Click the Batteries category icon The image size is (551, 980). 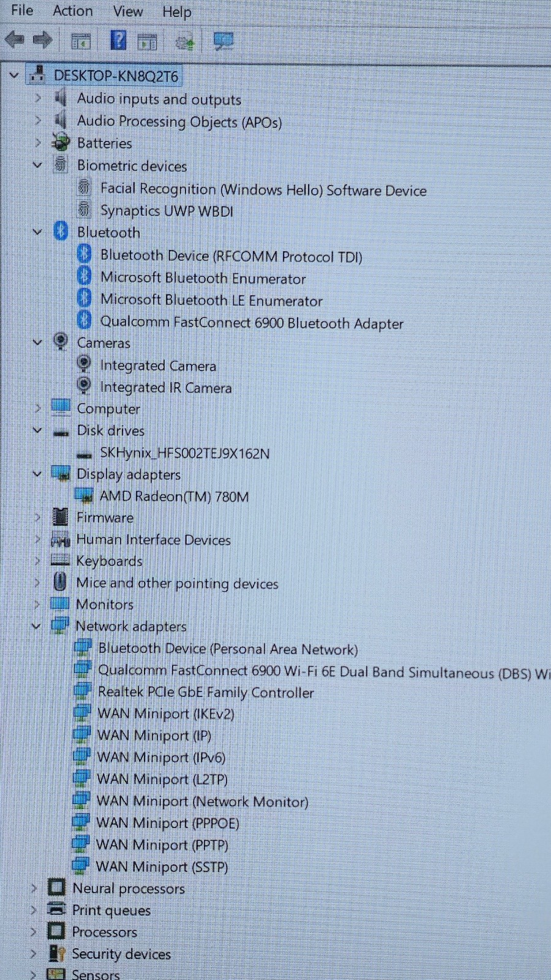(61, 142)
